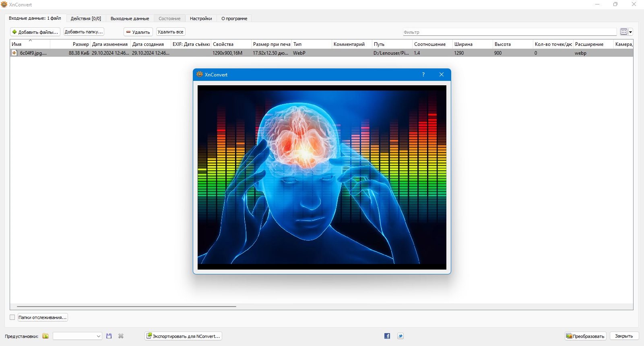Click the help question mark in preview dialog
Image resolution: width=644 pixels, height=346 pixels.
pyautogui.click(x=423, y=74)
